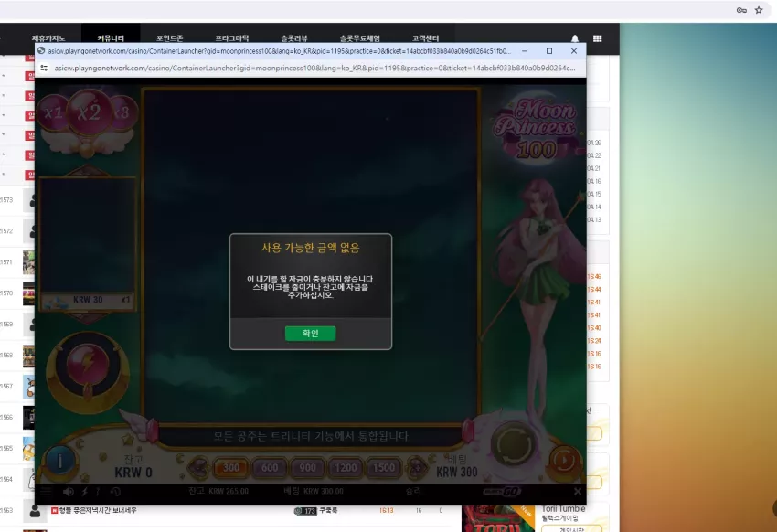This screenshot has width=777, height=532.
Task: Click the red lightning power orb
Action: [87, 364]
